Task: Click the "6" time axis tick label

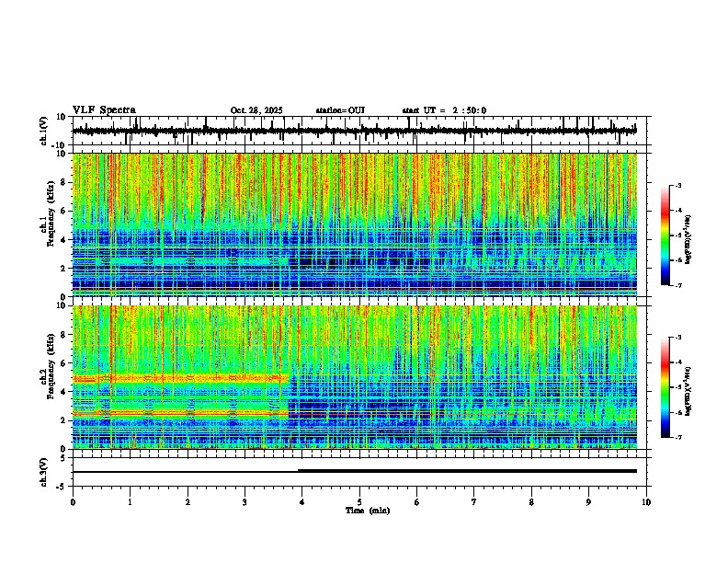Action: (416, 502)
